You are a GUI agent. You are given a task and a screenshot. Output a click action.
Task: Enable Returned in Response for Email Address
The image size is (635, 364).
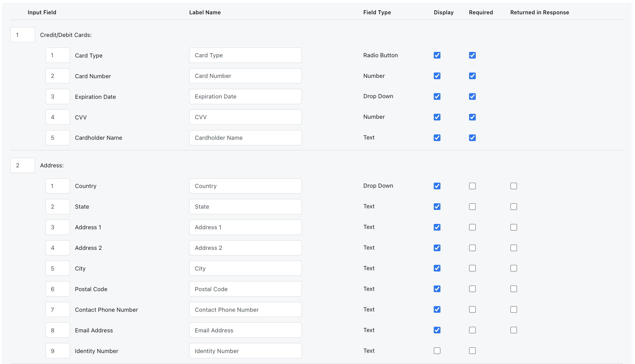(514, 330)
